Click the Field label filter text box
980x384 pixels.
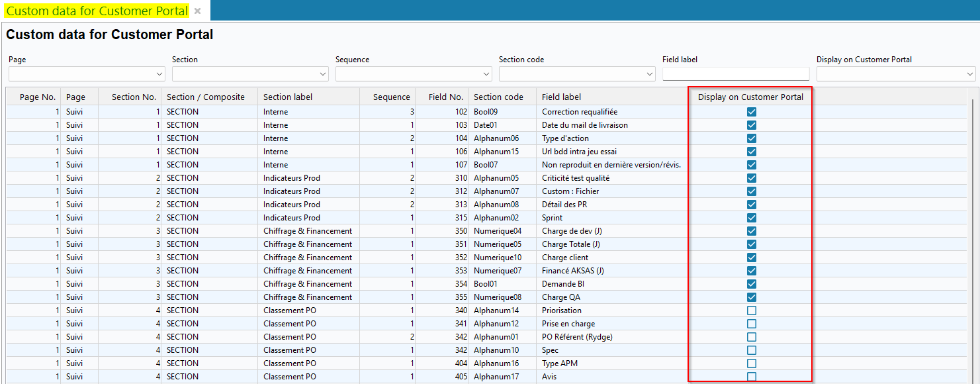coord(735,73)
